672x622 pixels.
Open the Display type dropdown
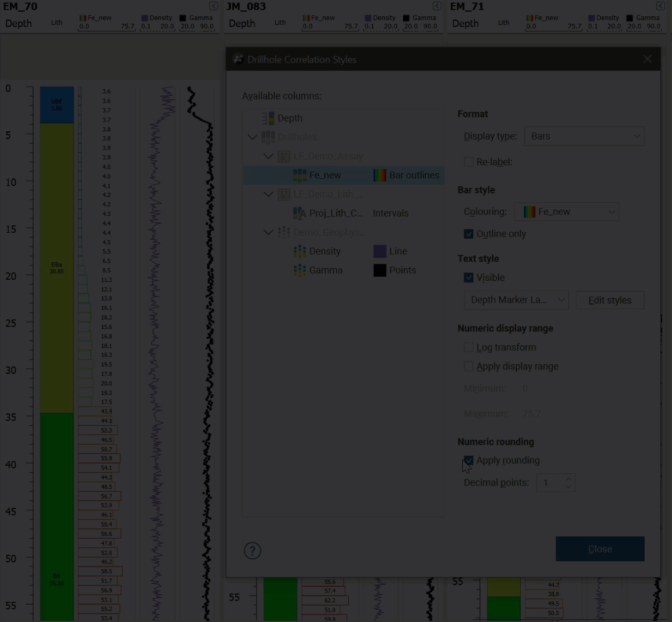[x=584, y=137]
